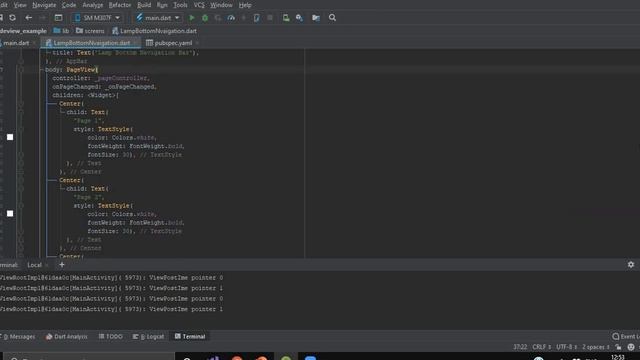Change CRLF line separator setting
640x360 pixels.
(x=542, y=347)
